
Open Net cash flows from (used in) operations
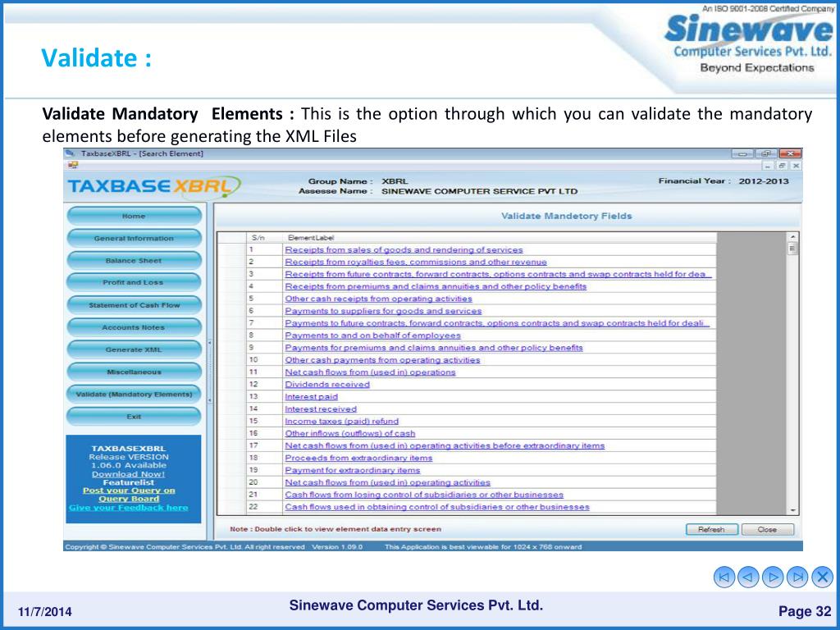370,372
